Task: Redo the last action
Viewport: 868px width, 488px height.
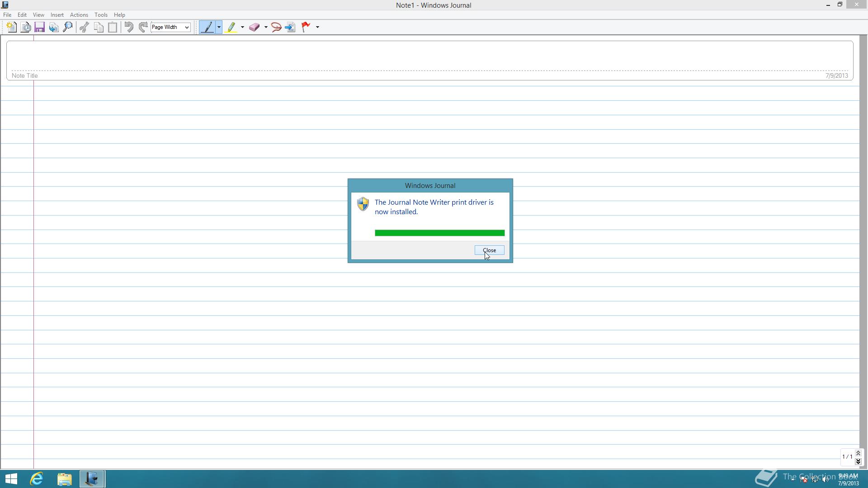Action: 143,27
